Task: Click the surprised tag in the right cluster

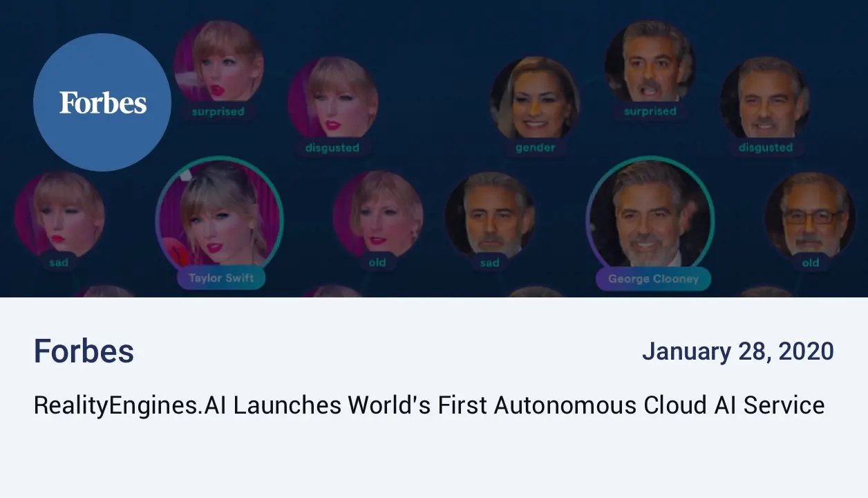Action: (650, 111)
